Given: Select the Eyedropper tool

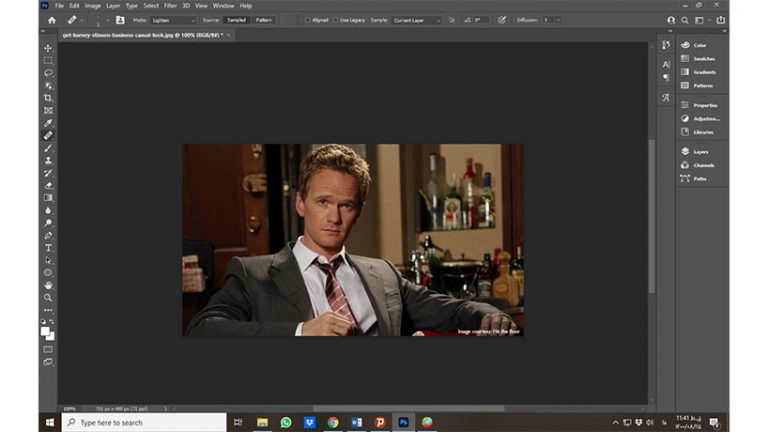Looking at the screenshot, I should click(x=48, y=123).
